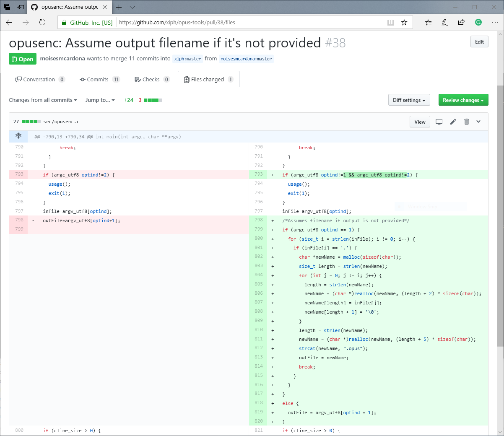Switch to the Commits tab

coord(100,79)
